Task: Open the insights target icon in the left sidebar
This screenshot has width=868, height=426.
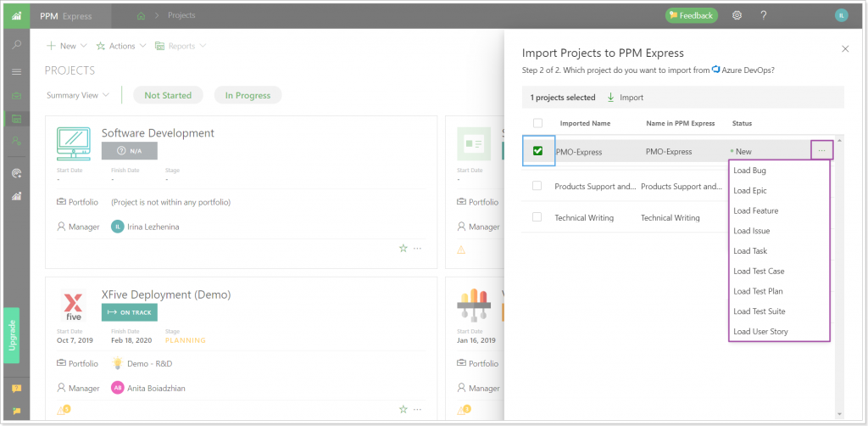Action: coord(17,173)
